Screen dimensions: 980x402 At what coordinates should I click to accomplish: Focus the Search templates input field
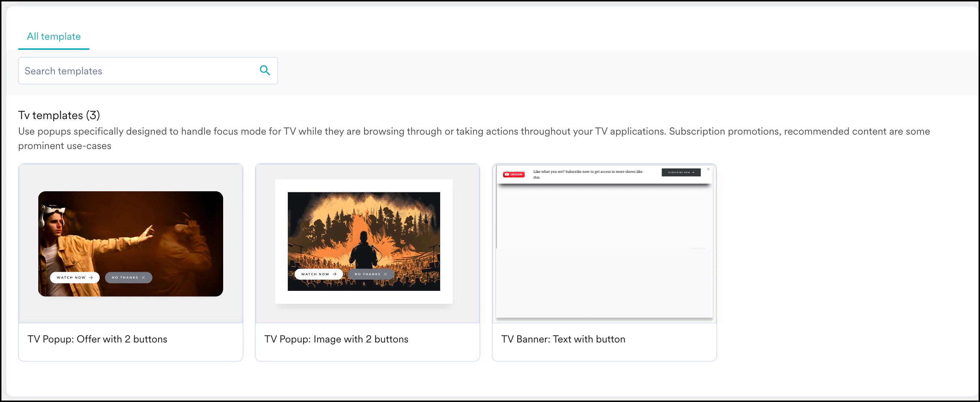137,71
